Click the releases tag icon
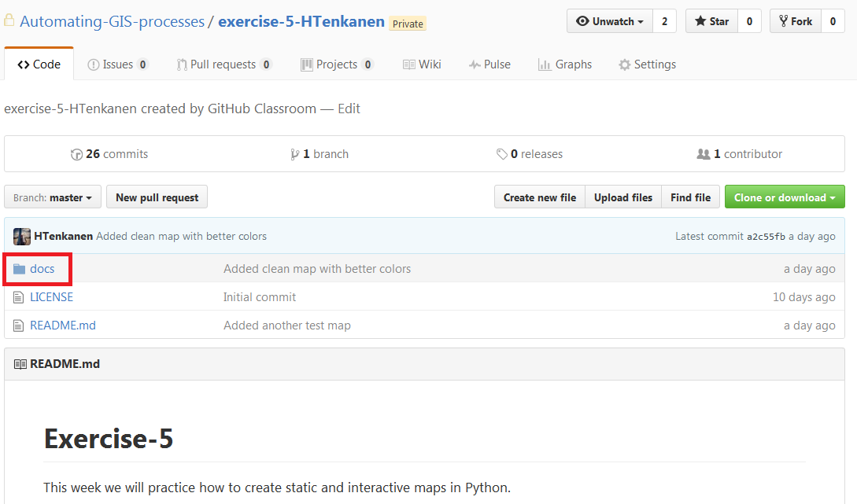This screenshot has width=857, height=504. click(502, 154)
